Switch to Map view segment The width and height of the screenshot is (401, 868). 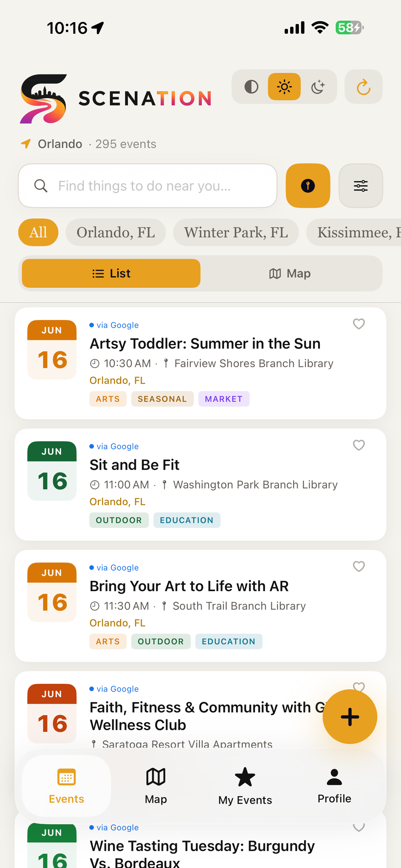click(x=290, y=273)
